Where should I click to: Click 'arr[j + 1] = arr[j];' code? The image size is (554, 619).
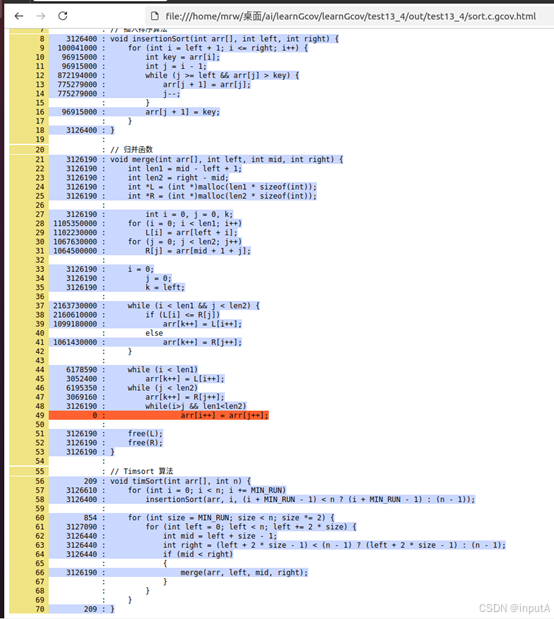click(207, 84)
